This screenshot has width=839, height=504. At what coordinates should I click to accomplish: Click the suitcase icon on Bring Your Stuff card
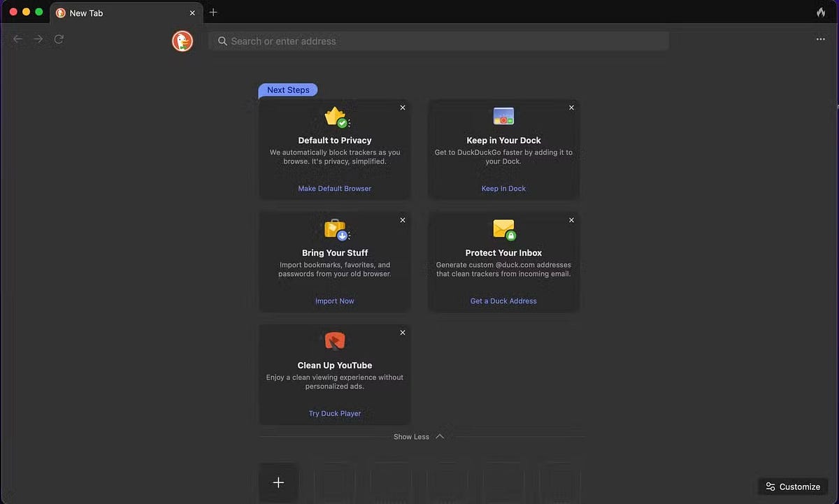tap(334, 229)
